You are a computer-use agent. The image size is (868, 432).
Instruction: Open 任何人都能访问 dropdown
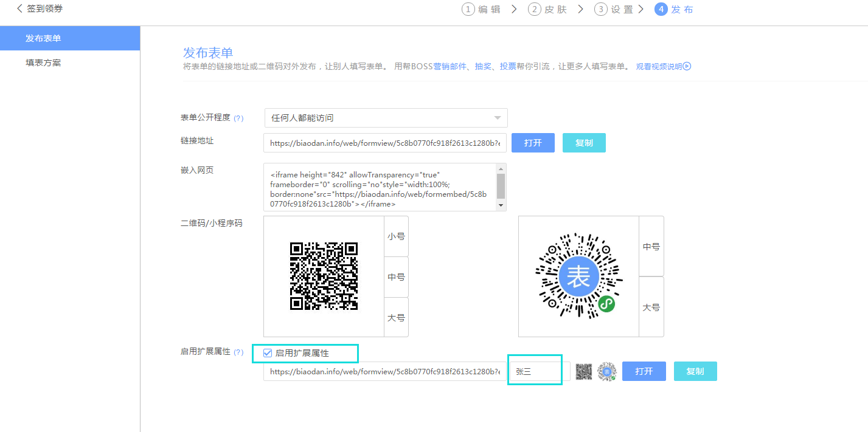click(x=386, y=118)
